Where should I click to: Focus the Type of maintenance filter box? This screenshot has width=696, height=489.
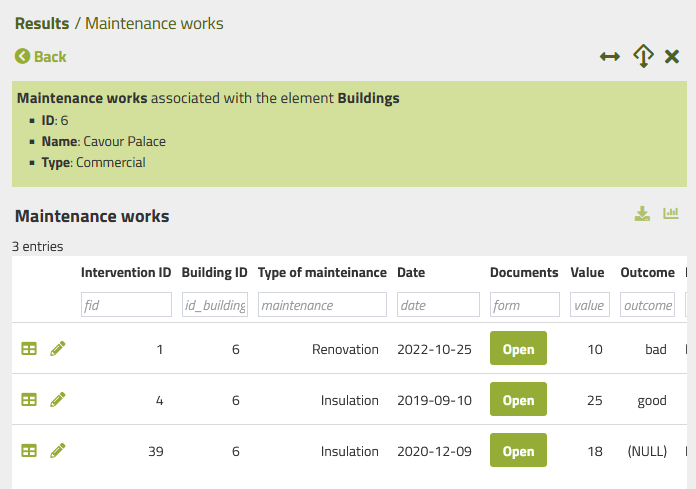[x=321, y=305]
